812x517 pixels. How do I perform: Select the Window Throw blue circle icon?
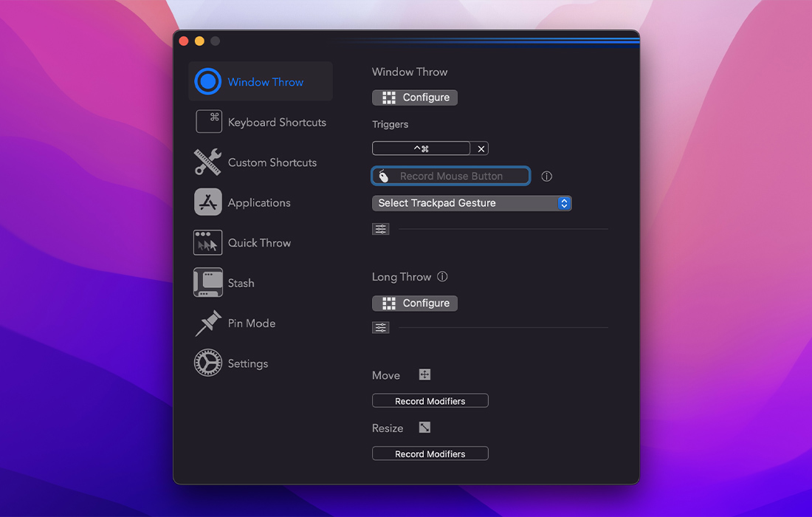click(207, 81)
